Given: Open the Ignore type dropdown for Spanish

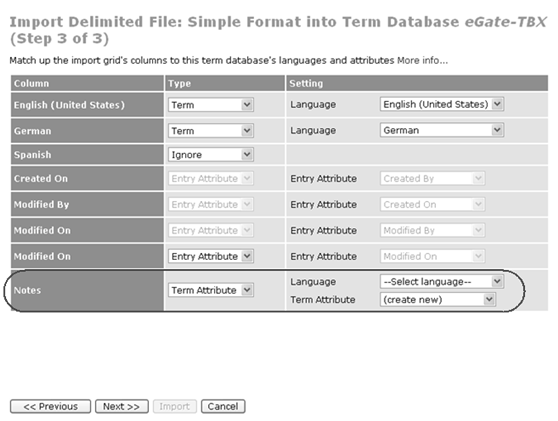Looking at the screenshot, I should point(211,154).
